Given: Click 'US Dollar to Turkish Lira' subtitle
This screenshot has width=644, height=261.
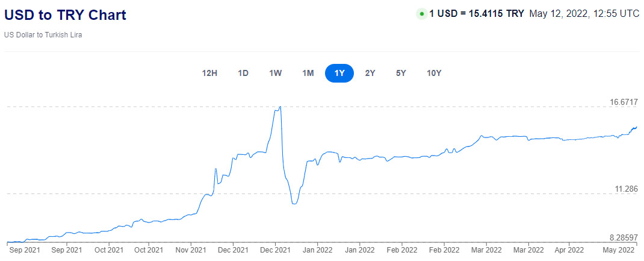Looking at the screenshot, I should click(43, 35).
